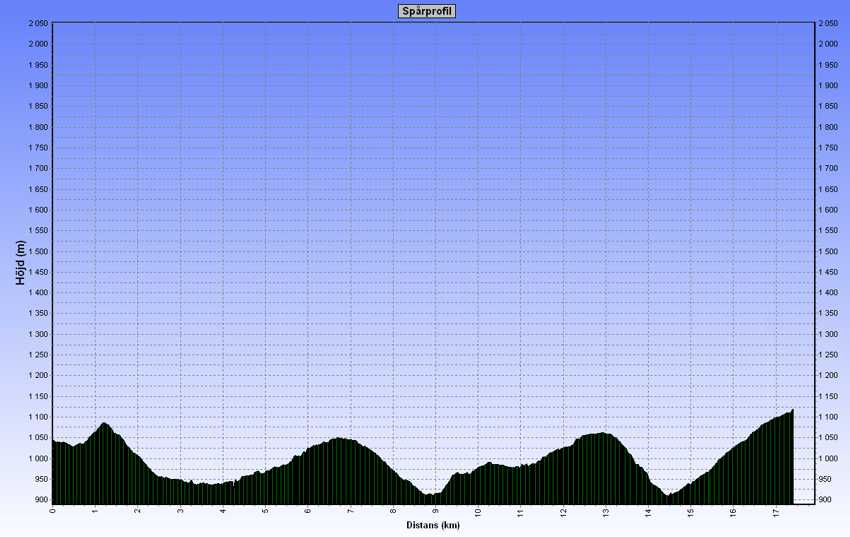Click the profile end point past kilometer 17
The height and width of the screenshot is (537, 850).
click(x=793, y=410)
